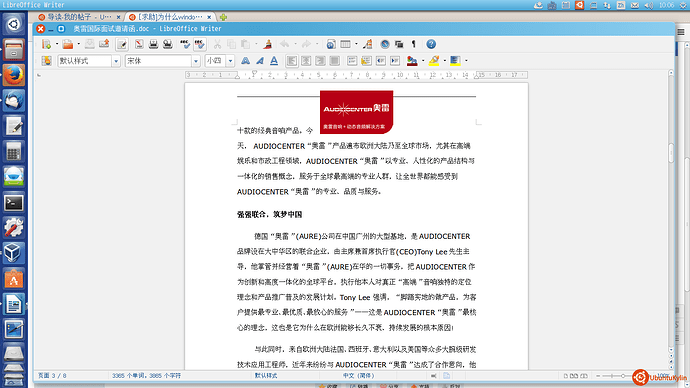Toggle AutoSpellcheck button
The image size is (690, 388).
tap(199, 44)
